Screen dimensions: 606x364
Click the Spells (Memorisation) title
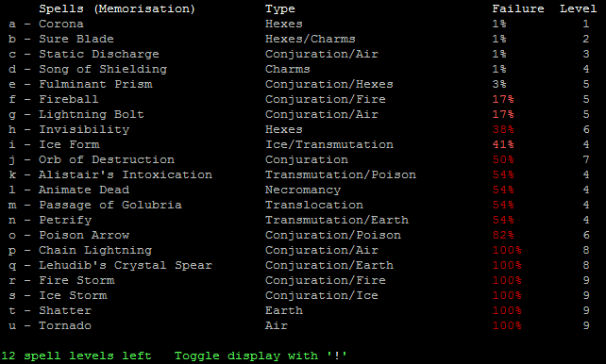117,8
